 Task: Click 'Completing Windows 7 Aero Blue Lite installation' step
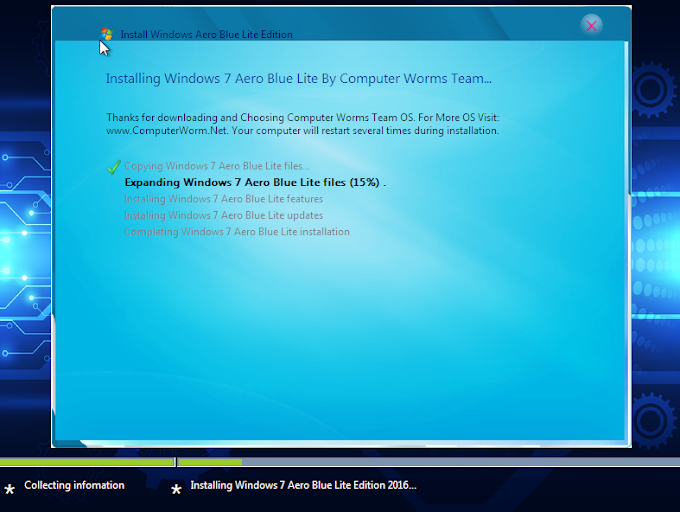237,232
